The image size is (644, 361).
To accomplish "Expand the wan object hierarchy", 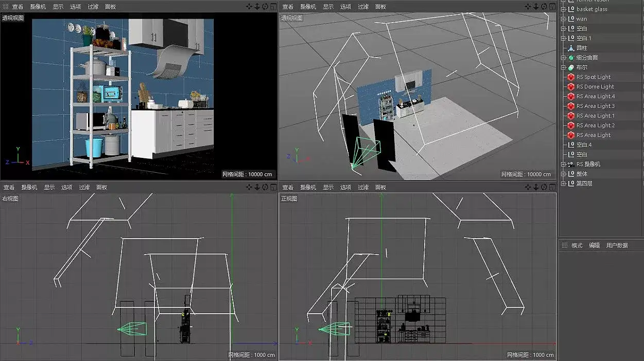I will (x=563, y=19).
